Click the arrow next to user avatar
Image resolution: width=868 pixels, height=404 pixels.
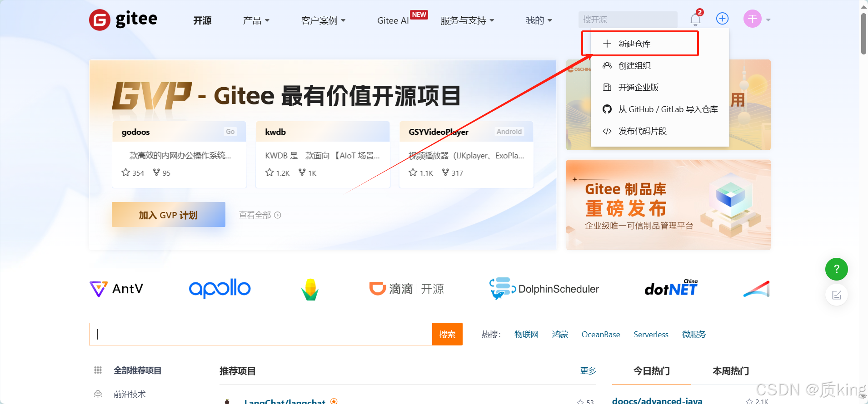(768, 20)
